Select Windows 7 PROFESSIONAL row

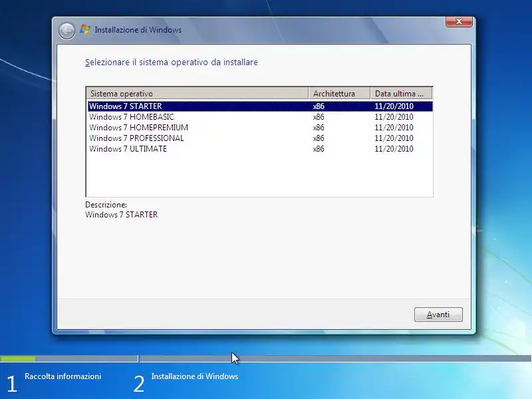(x=260, y=138)
